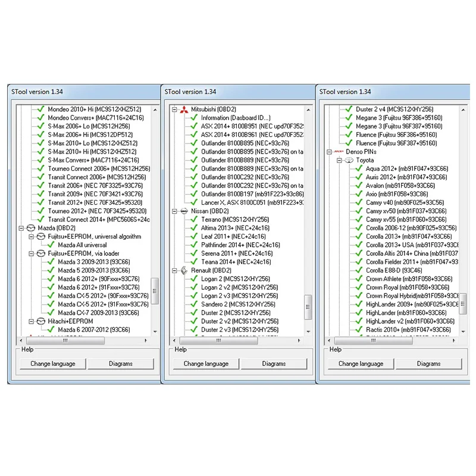Collapse the Mitsubishi (OBD2) node
The image size is (476, 476).
click(174, 109)
